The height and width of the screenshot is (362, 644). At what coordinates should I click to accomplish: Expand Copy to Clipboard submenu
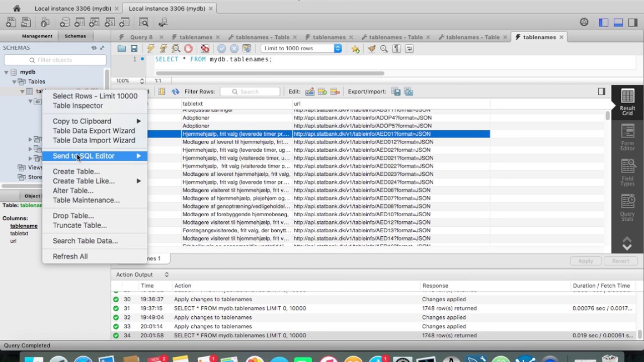[95, 121]
